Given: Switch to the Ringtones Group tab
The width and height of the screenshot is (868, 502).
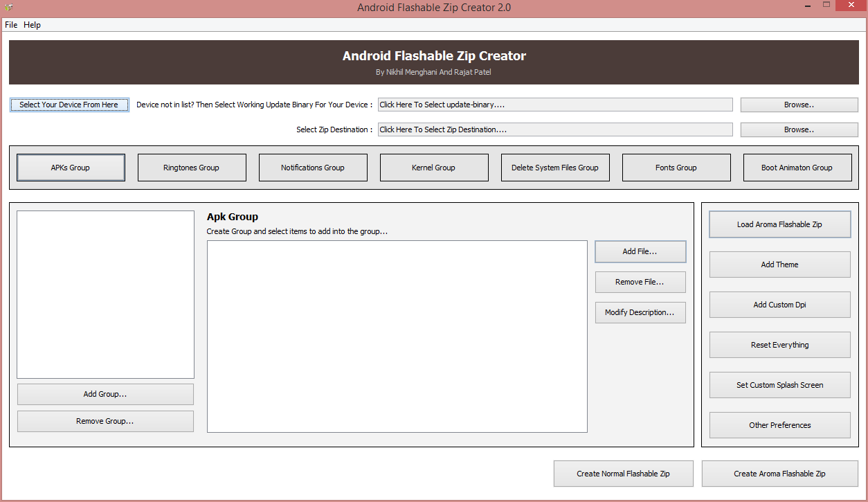Looking at the screenshot, I should coord(192,167).
